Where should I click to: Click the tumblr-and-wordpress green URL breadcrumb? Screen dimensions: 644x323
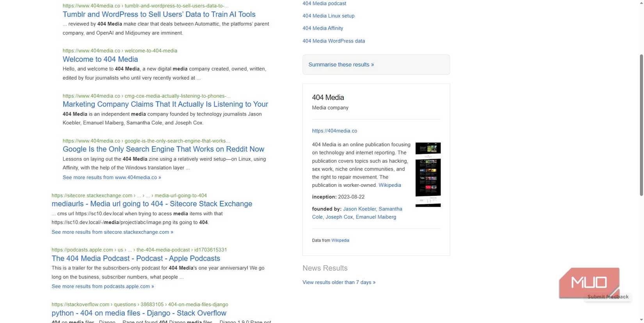tap(146, 6)
